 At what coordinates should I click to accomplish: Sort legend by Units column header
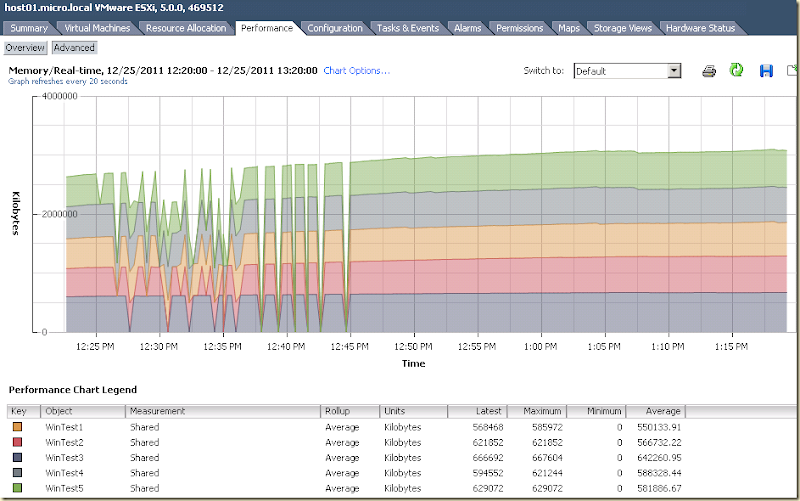tap(413, 411)
